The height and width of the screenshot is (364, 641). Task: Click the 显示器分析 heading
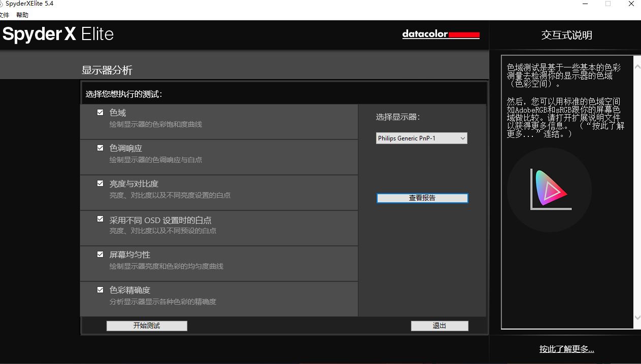tap(107, 70)
